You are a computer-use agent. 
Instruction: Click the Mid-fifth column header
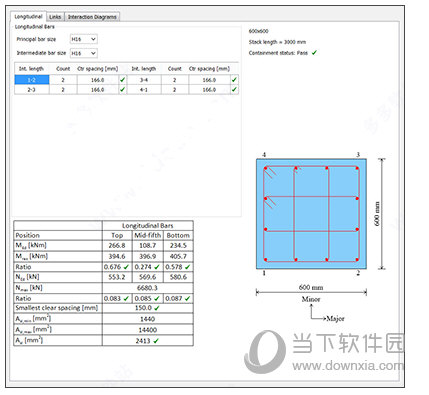[148, 235]
